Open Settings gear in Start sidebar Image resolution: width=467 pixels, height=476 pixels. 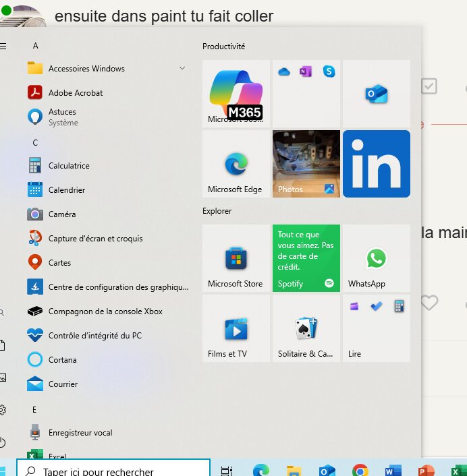pyautogui.click(x=3, y=410)
